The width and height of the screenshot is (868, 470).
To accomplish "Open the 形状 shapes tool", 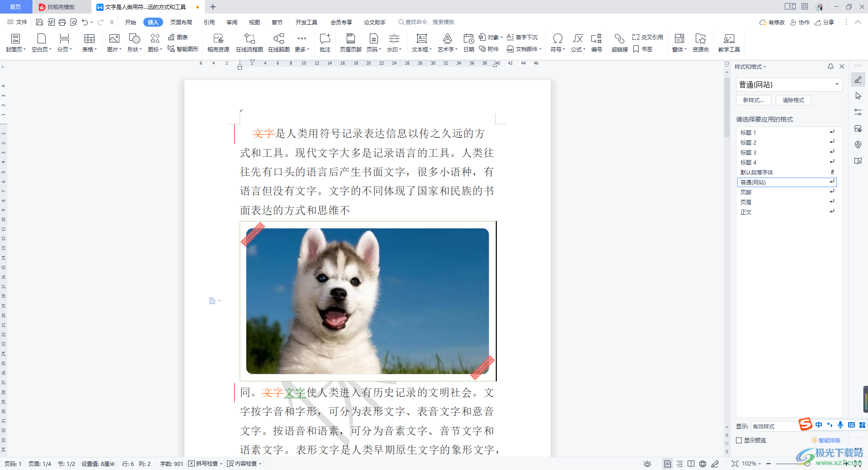I will (135, 43).
